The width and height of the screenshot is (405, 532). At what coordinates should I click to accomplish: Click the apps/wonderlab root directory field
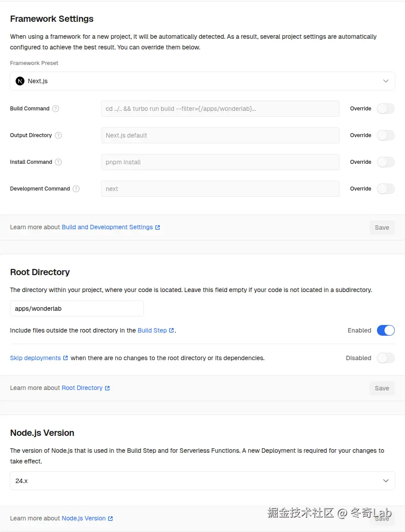77,308
